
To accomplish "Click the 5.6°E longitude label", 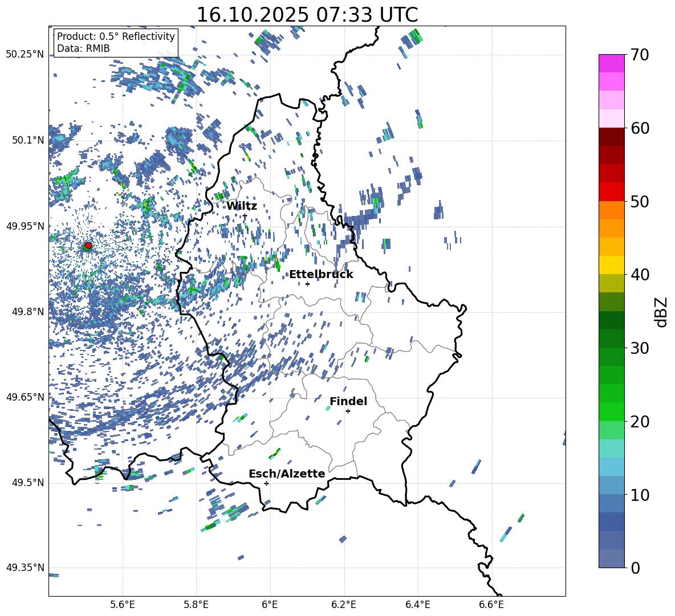I will (x=122, y=605).
